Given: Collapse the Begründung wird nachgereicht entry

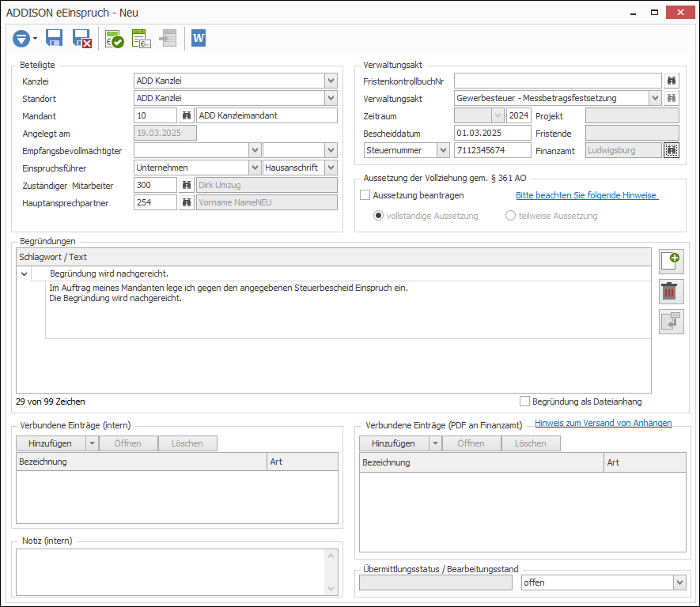Looking at the screenshot, I should point(25,274).
